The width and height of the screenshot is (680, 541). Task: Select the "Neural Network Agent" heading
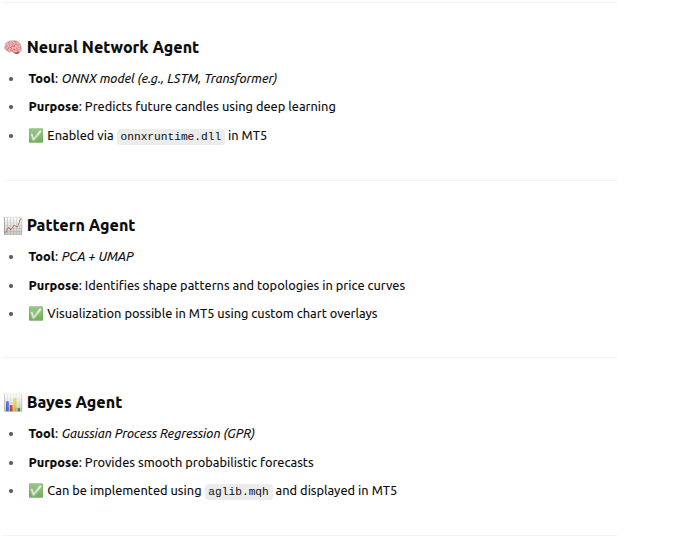click(112, 47)
